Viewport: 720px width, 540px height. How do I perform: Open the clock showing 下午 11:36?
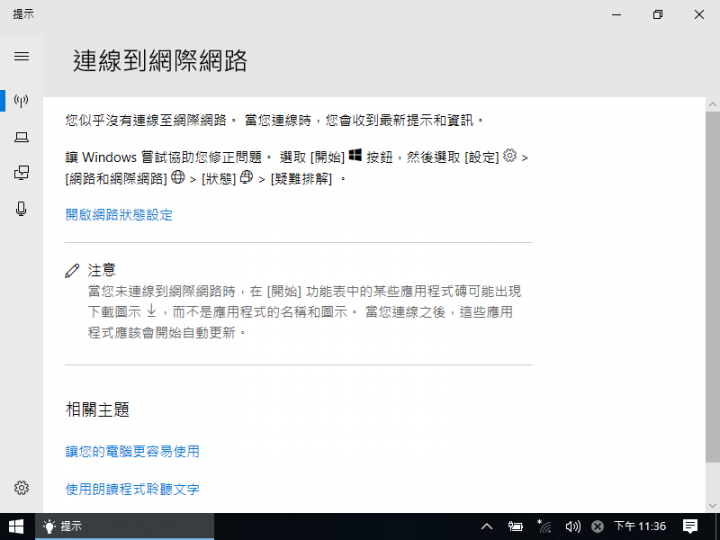(x=640, y=526)
